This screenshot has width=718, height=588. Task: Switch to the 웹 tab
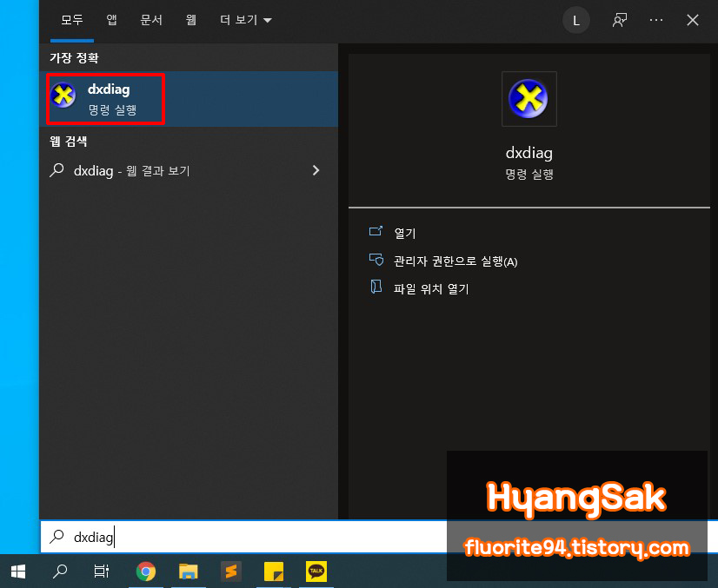(191, 20)
